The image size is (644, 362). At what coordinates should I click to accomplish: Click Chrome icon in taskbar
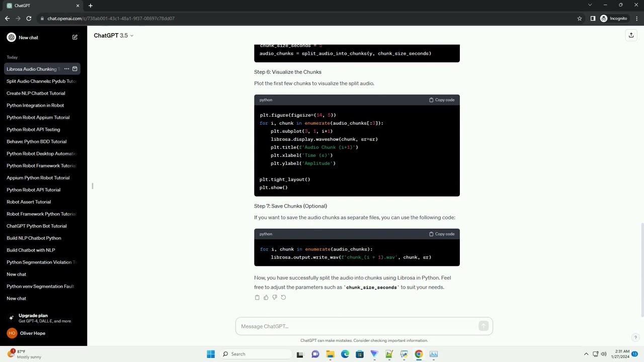tap(419, 354)
